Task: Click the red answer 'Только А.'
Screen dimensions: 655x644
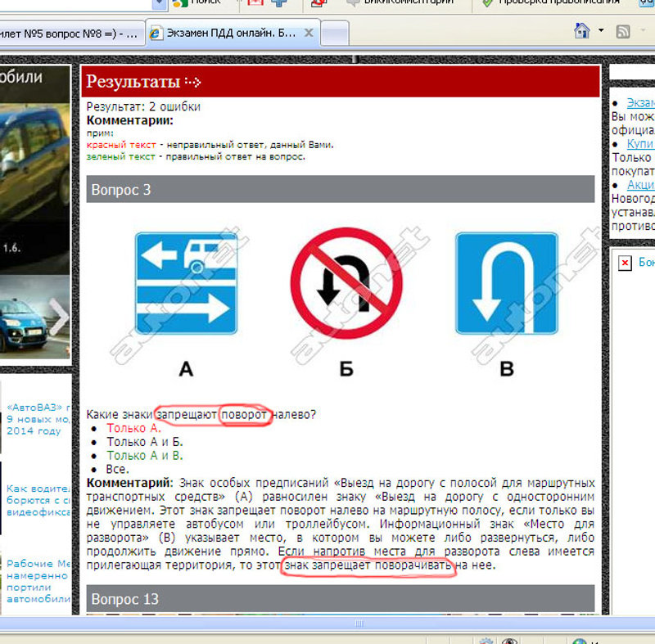Action: 133,428
